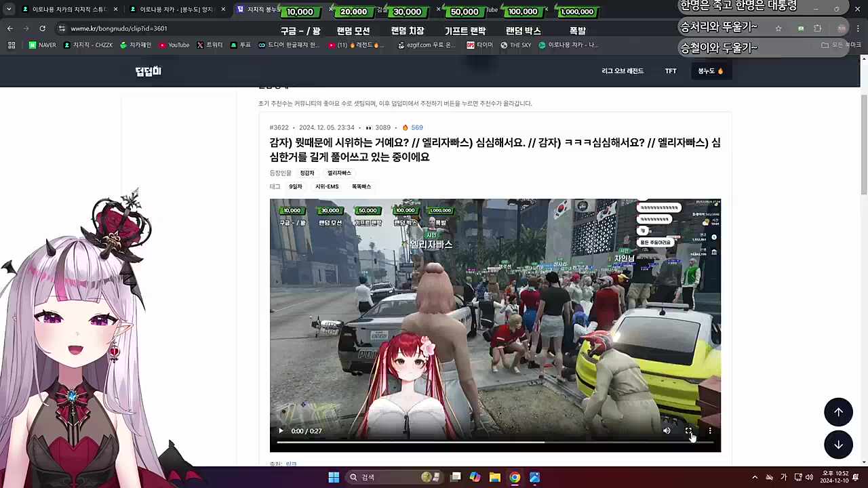Viewport: 868px width, 488px height.
Task: Open the Windows Start menu
Action: tap(334, 477)
